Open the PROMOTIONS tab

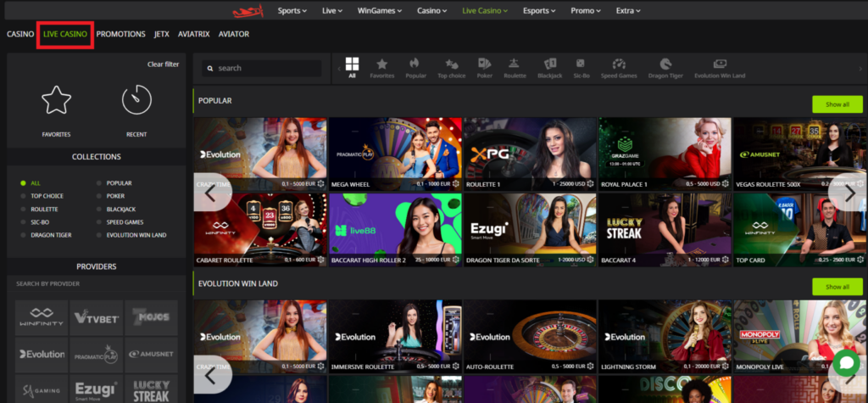[x=120, y=35]
